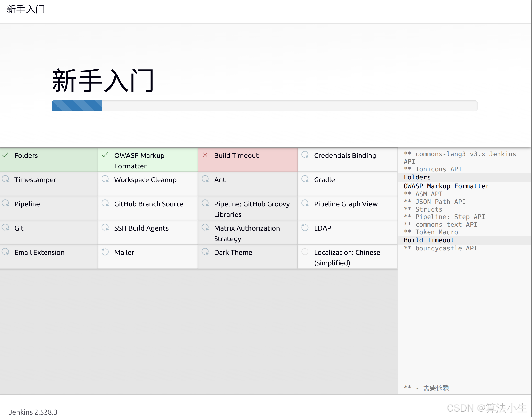This screenshot has width=532, height=417.
Task: Click the Email Extension plugin label
Action: [x=39, y=253]
